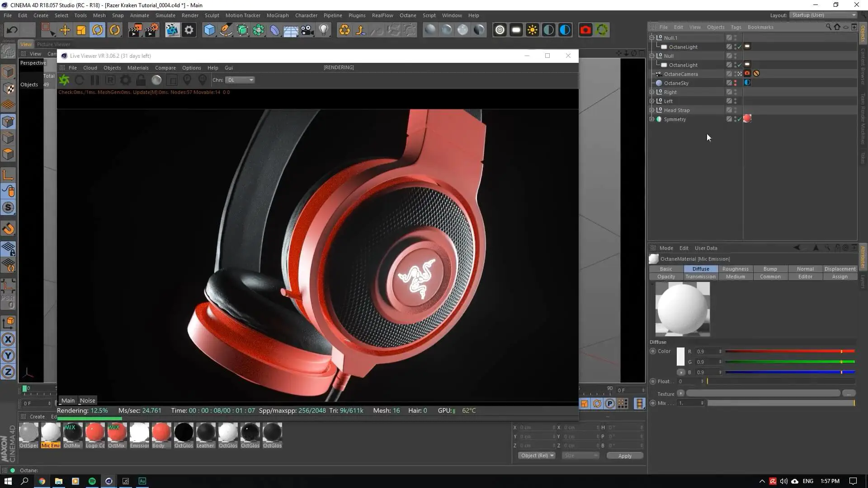The width and height of the screenshot is (868, 488).
Task: Click the Live Viewer render region icon
Action: (x=172, y=80)
